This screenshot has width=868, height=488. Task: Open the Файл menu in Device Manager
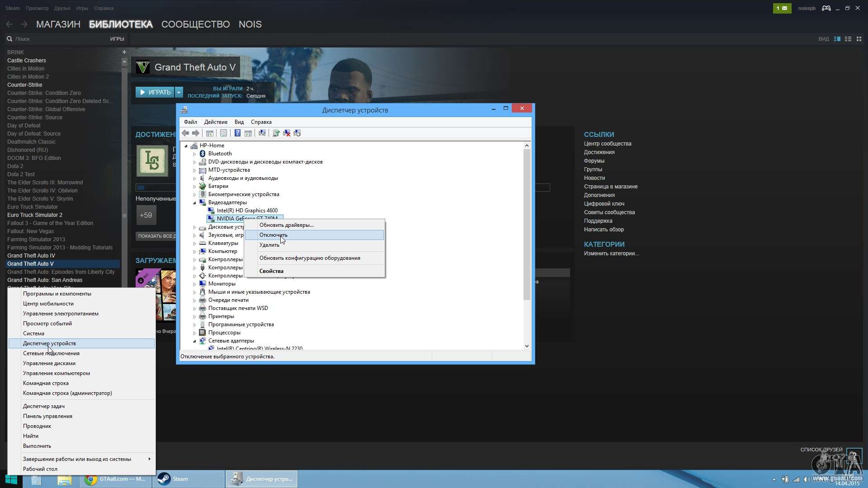[190, 122]
